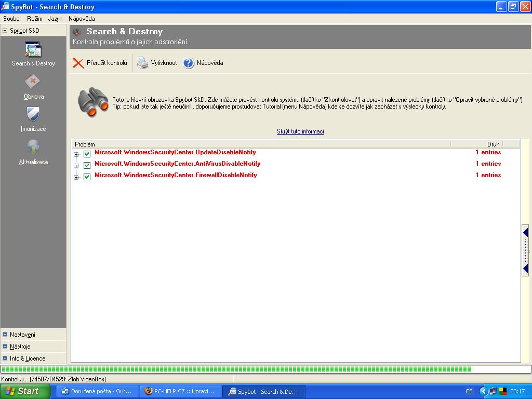Expand the Nastavení sidebar section

tap(5, 335)
